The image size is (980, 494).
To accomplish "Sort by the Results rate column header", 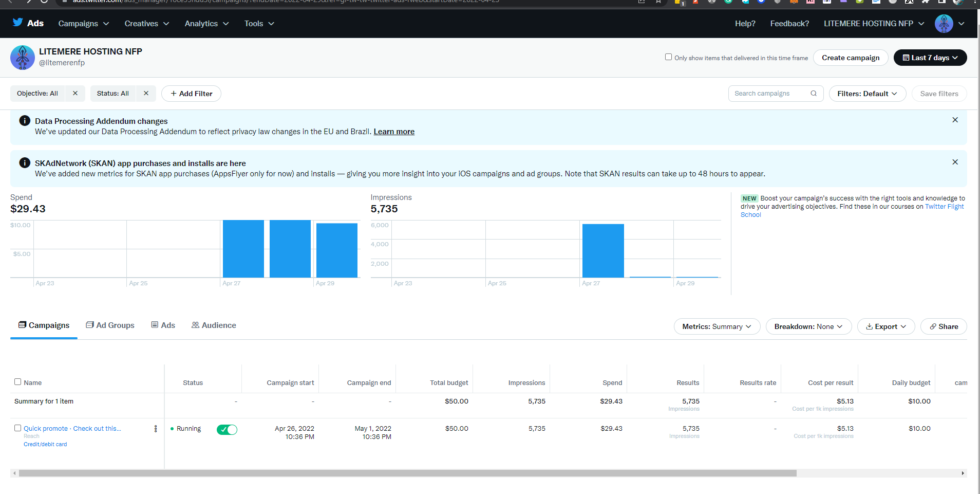I will coord(758,382).
